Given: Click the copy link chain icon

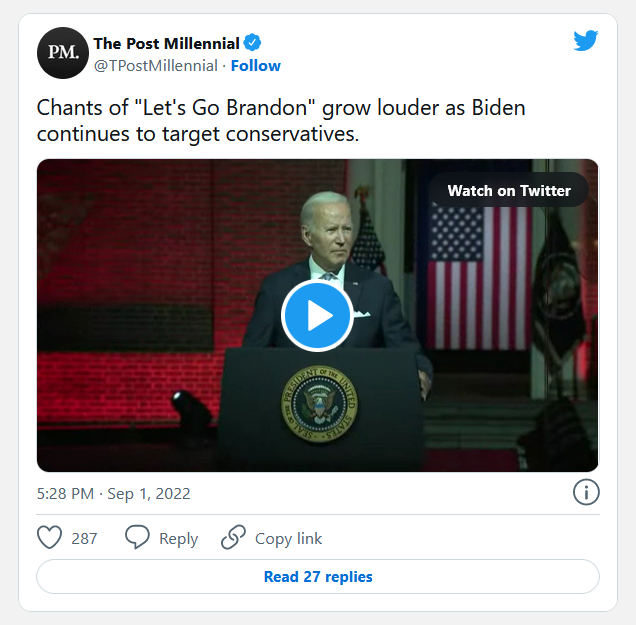Looking at the screenshot, I should (233, 538).
